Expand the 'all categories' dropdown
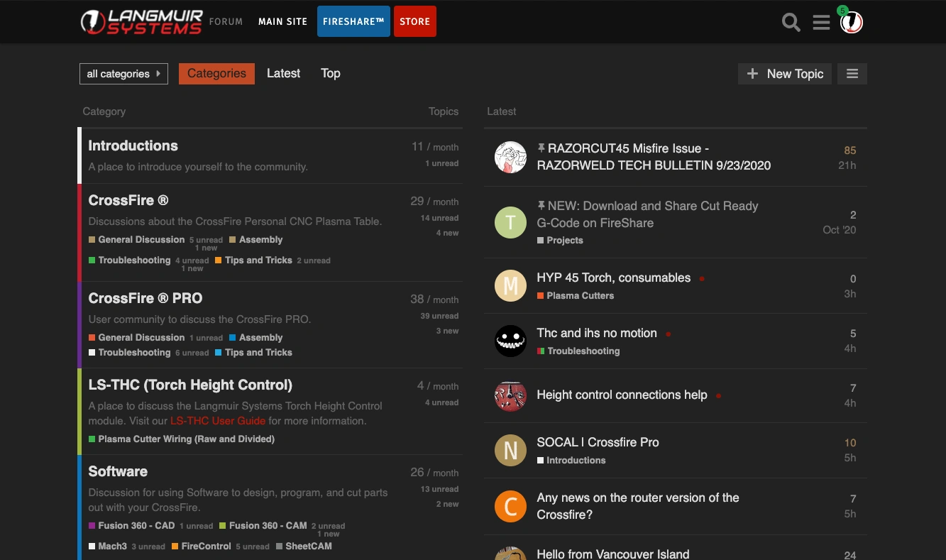 (123, 74)
